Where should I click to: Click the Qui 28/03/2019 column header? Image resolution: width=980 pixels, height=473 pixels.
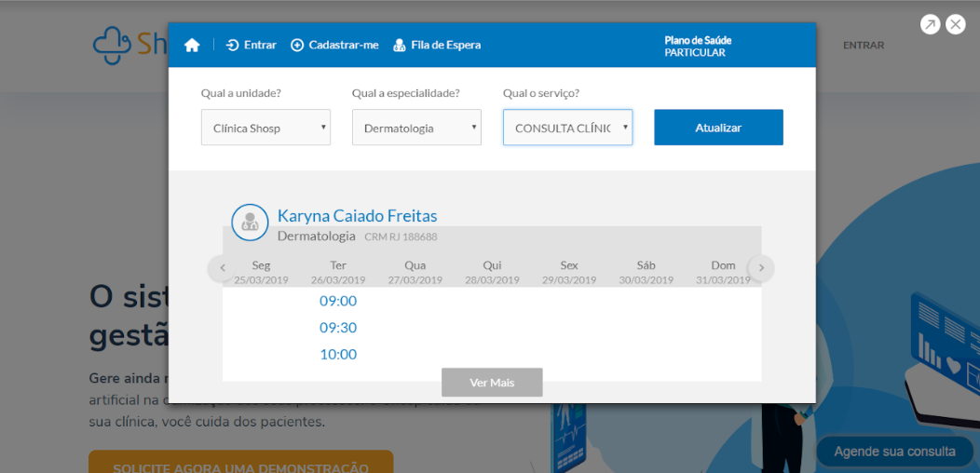click(x=492, y=273)
